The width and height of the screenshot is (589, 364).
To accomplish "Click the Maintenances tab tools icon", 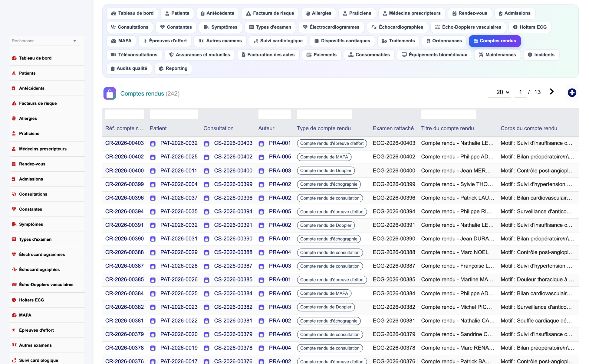I will [481, 55].
